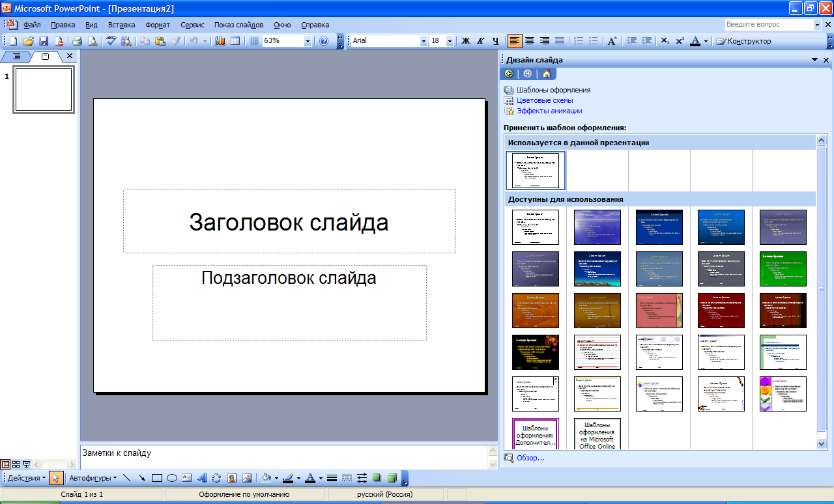Open the Arial font name dropdown

[x=424, y=41]
